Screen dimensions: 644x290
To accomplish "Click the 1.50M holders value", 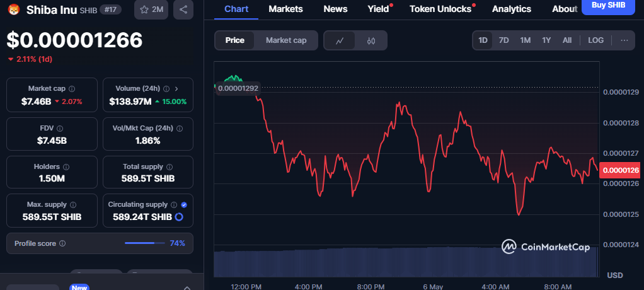I will [x=52, y=178].
